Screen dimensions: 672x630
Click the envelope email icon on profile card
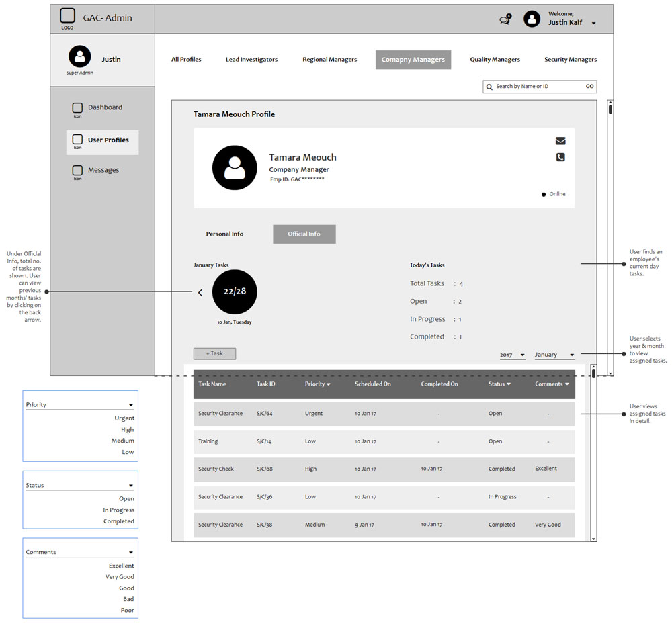pos(560,141)
